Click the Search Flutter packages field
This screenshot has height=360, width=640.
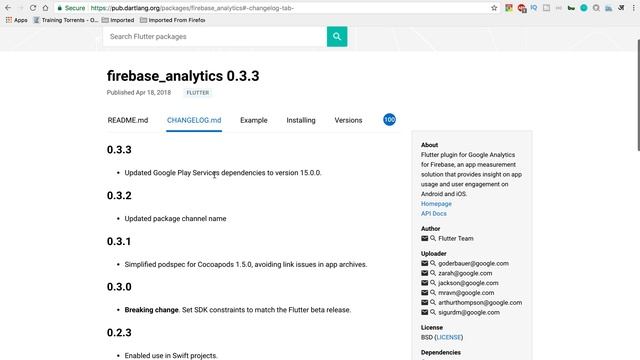(x=215, y=36)
